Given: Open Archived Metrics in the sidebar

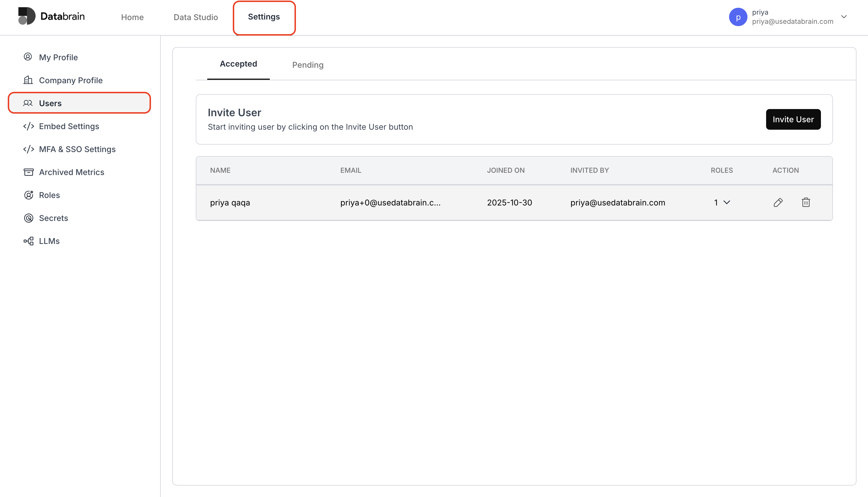Looking at the screenshot, I should 71,172.
